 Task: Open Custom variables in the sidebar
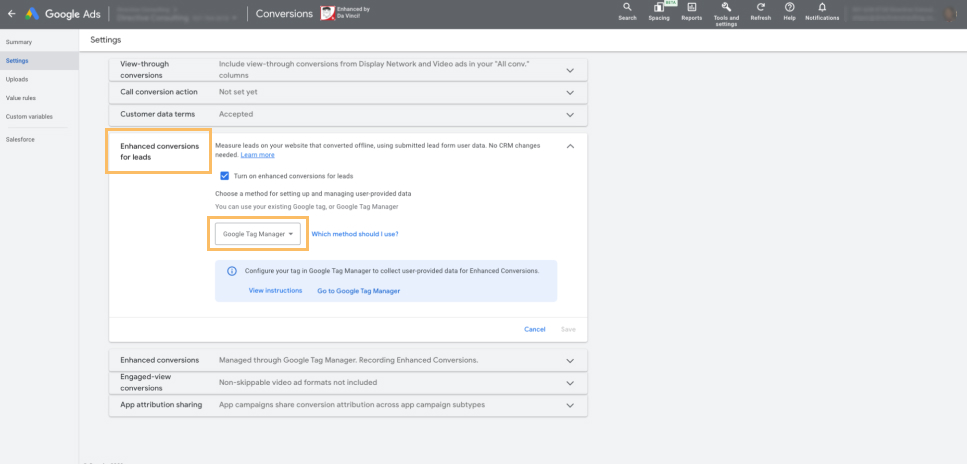pyautogui.click(x=29, y=117)
